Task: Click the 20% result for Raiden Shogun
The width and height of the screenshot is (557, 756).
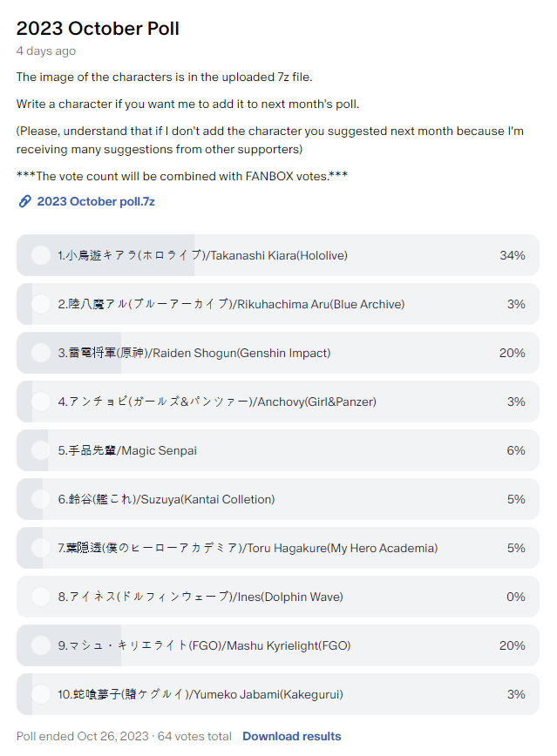Action: pos(512,353)
